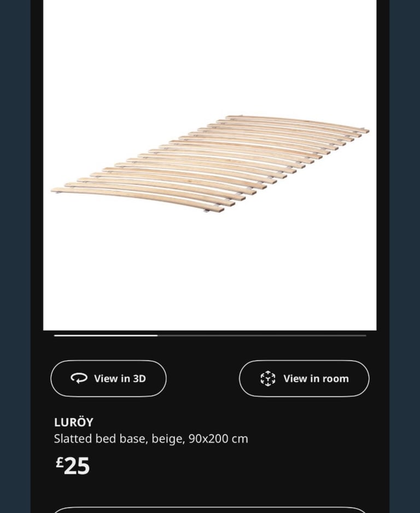Tap the white area below the bed slats
This screenshot has height=513, width=420.
click(x=210, y=272)
